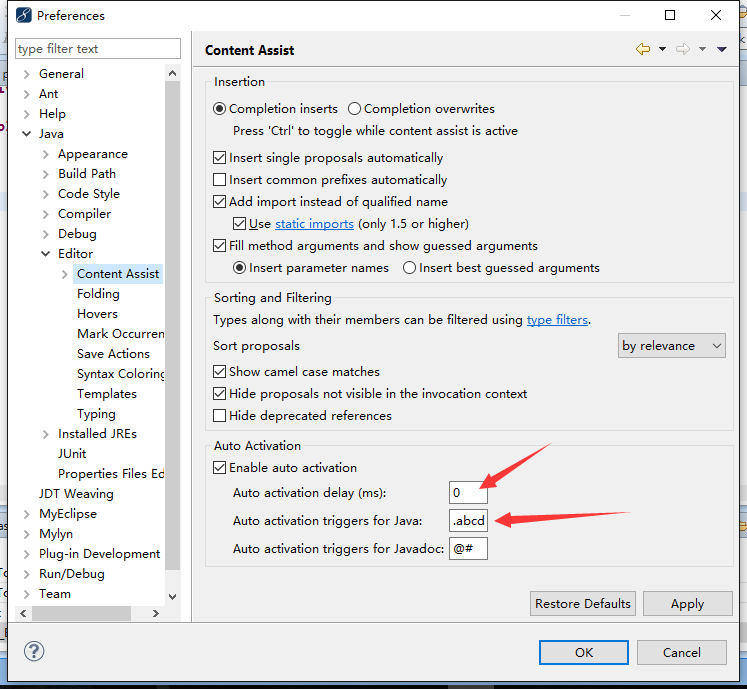Click the back navigation arrow icon
This screenshot has height=689, width=747.
643,49
